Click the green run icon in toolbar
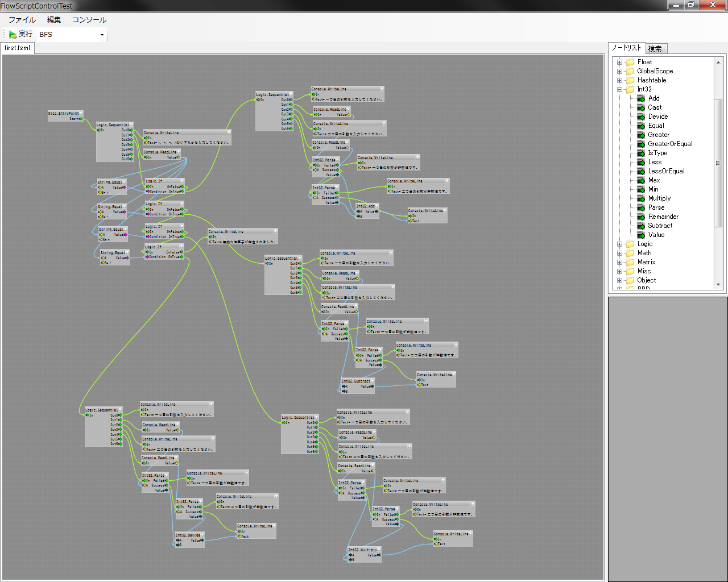This screenshot has height=582, width=728. pos(13,35)
